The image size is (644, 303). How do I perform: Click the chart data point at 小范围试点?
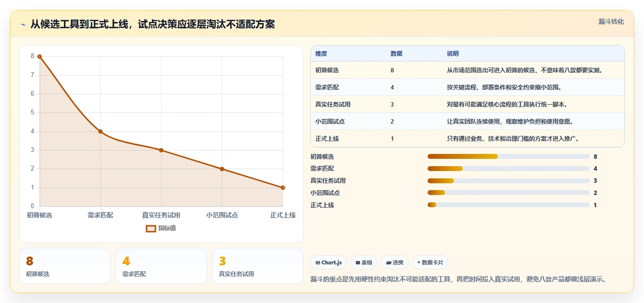coord(222,169)
